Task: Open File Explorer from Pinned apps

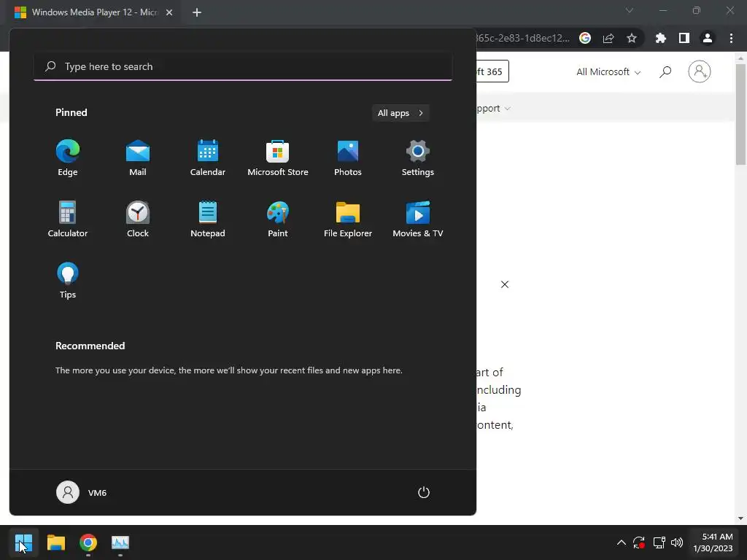Action: tap(348, 219)
